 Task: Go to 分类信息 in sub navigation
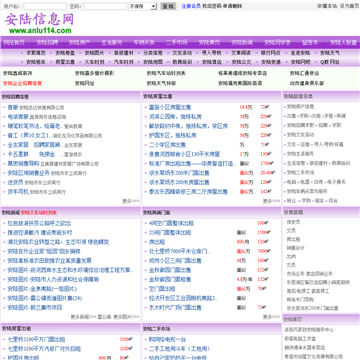[153, 53]
